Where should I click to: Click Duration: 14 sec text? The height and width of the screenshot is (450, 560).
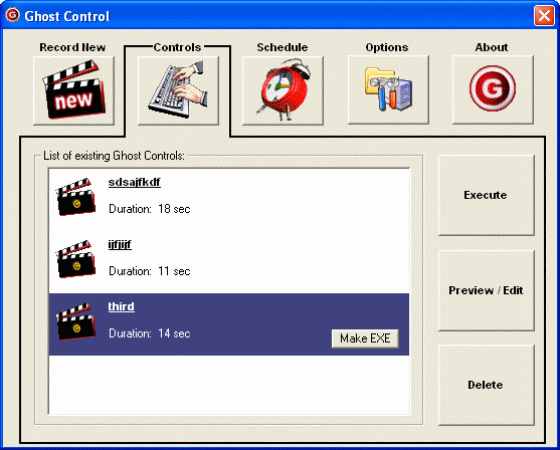149,334
